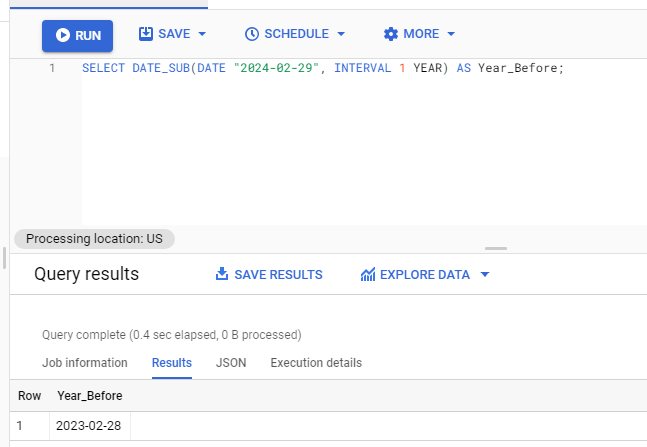Click SAVE RESULTS button
Image resolution: width=647 pixels, height=447 pixels.
[x=269, y=274]
